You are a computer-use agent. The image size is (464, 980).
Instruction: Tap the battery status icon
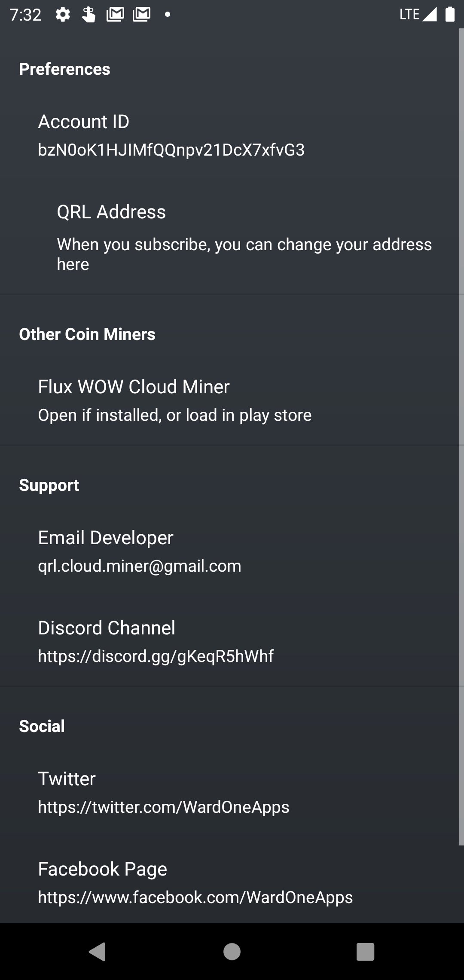pyautogui.click(x=450, y=15)
